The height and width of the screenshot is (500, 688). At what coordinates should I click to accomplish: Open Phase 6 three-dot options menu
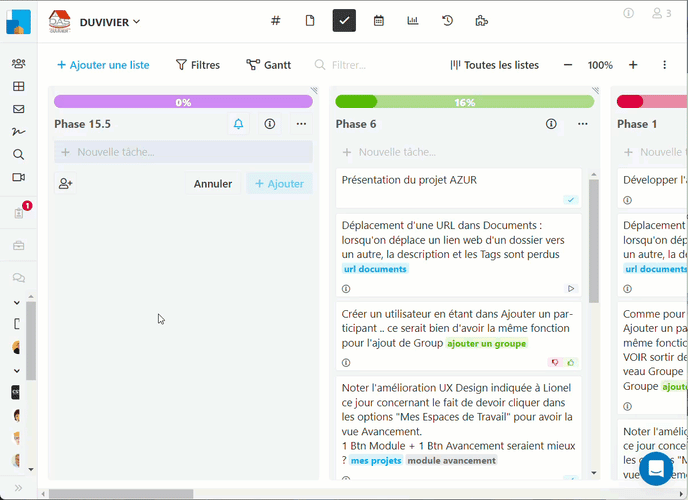pyautogui.click(x=583, y=124)
